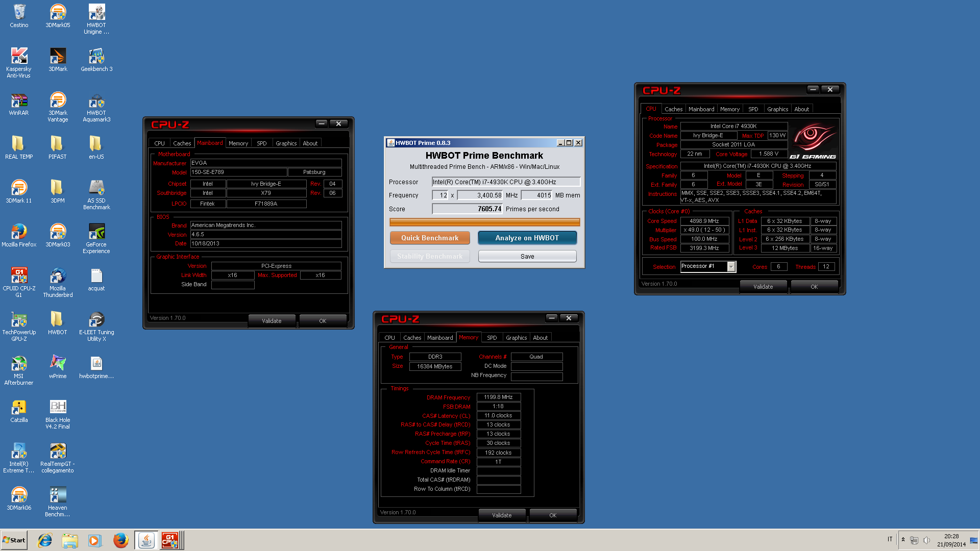
Task: Click the volume speaker tray icon
Action: pos(926,540)
